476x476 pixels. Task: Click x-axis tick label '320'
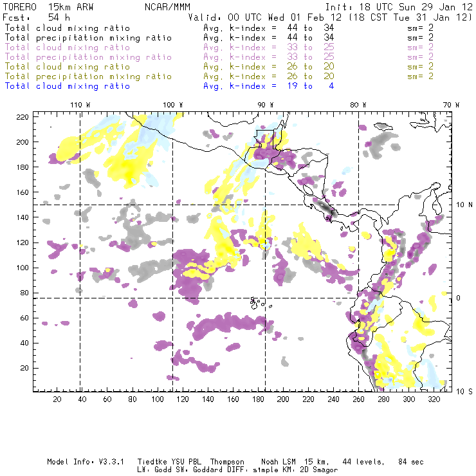(434, 399)
